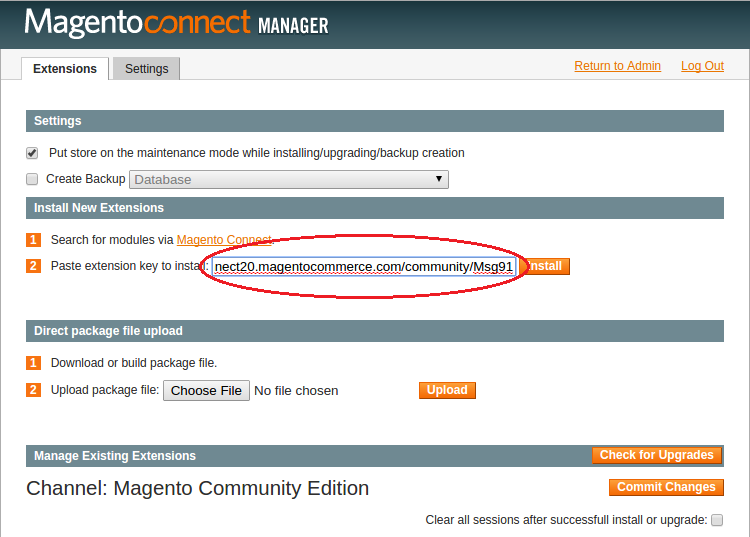Screen dimensions: 750x537
Task: Click Check for Upgrades button
Action: click(657, 455)
